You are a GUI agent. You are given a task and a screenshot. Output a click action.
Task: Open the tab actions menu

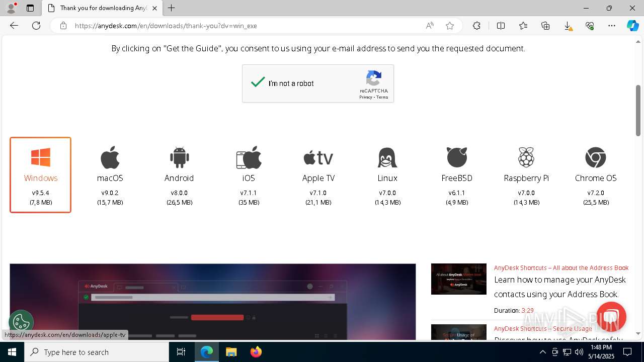click(x=30, y=8)
